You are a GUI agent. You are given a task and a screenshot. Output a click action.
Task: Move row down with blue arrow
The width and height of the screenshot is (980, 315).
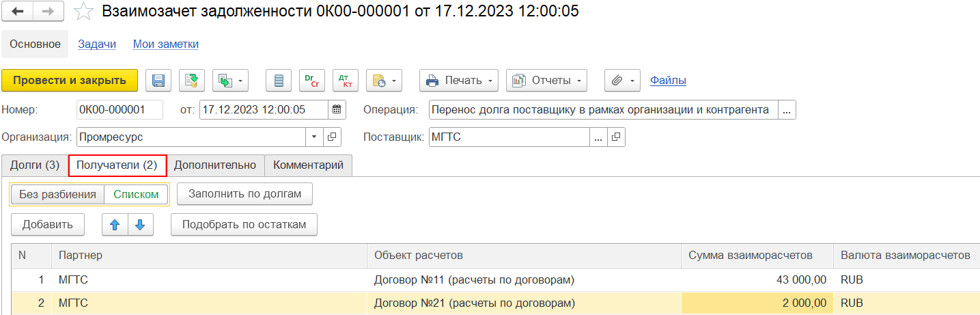click(140, 224)
